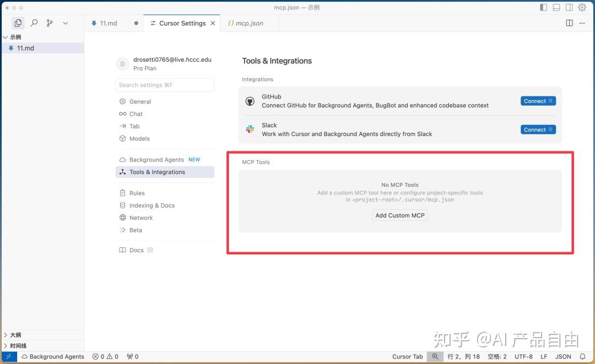
Task: Open the editor more actions ellipsis
Action: 582,23
